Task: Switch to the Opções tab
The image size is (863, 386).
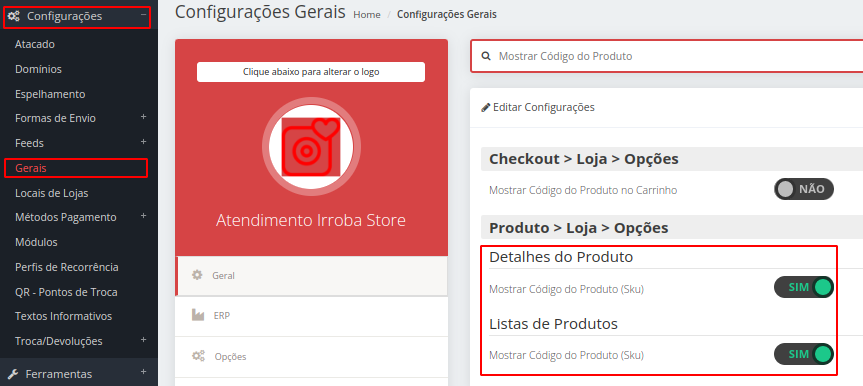Action: point(312,357)
